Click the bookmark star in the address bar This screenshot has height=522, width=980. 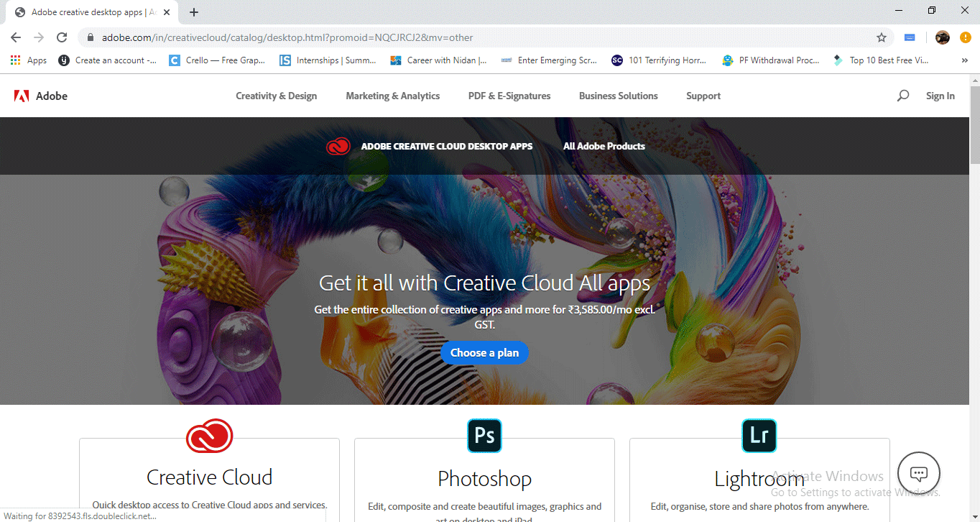coord(882,37)
